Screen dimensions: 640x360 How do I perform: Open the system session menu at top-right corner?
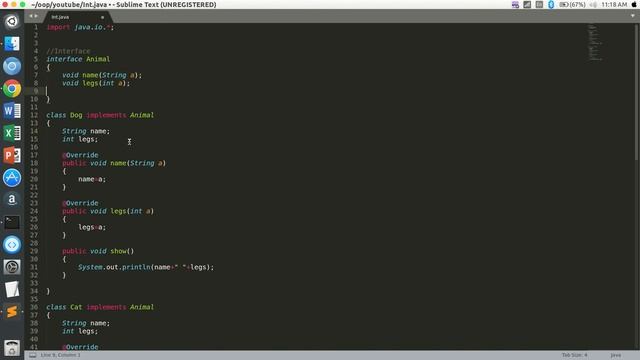click(634, 4)
